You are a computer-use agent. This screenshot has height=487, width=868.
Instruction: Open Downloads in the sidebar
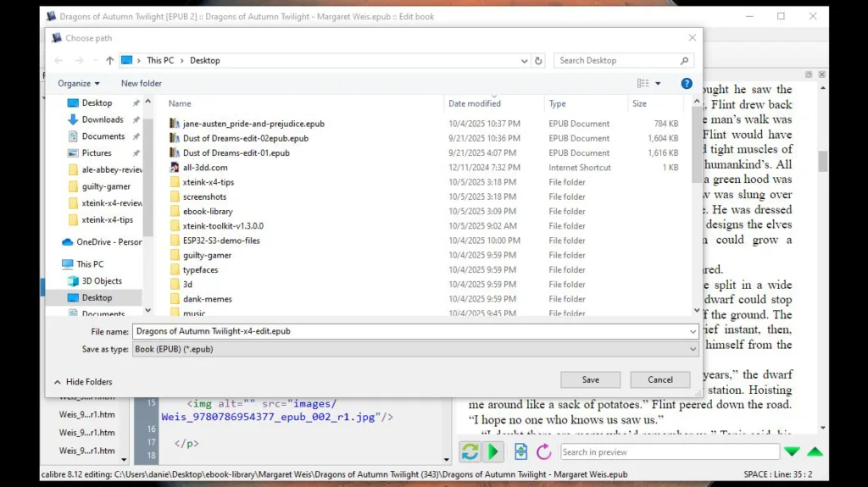pos(103,119)
